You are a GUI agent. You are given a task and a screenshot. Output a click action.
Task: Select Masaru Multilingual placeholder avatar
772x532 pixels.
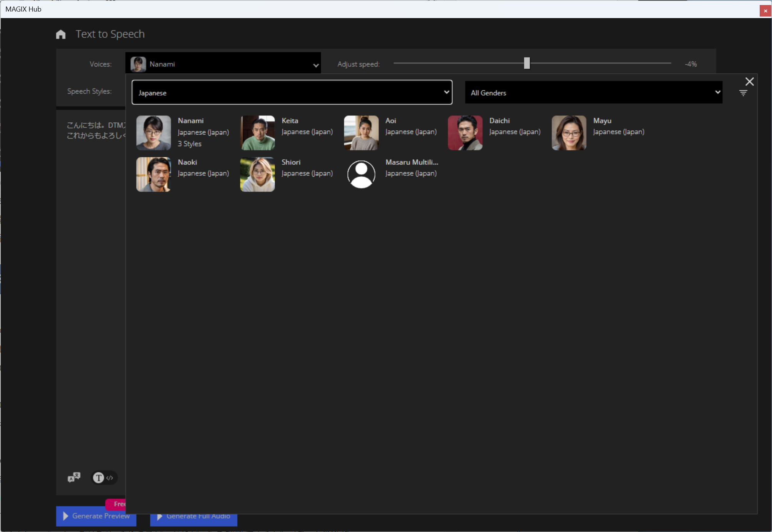pos(361,174)
